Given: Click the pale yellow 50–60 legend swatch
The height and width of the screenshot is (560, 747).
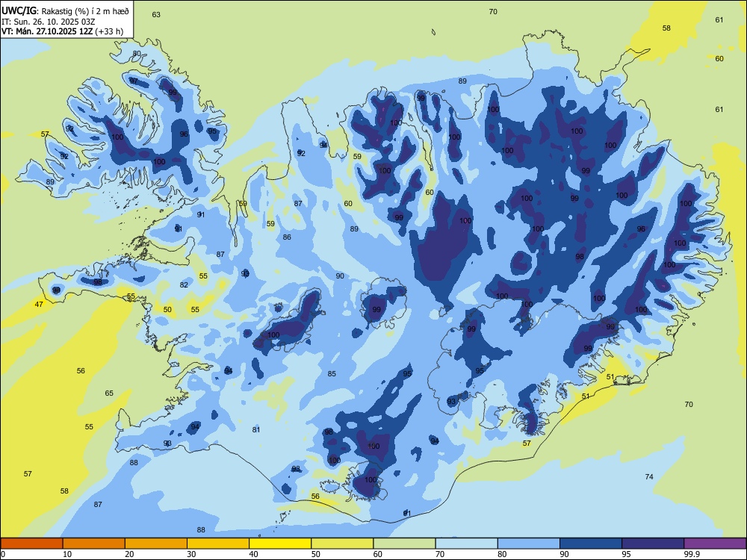Looking at the screenshot, I should point(342,544).
